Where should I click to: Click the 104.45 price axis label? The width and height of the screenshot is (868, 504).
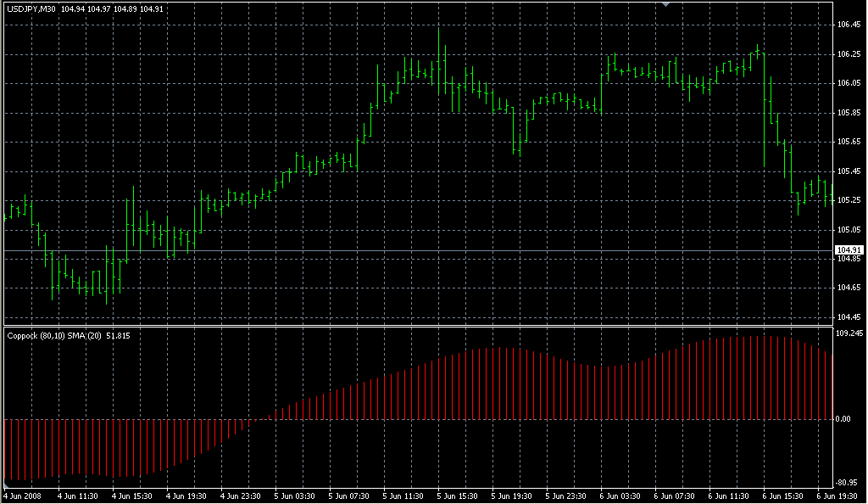849,317
